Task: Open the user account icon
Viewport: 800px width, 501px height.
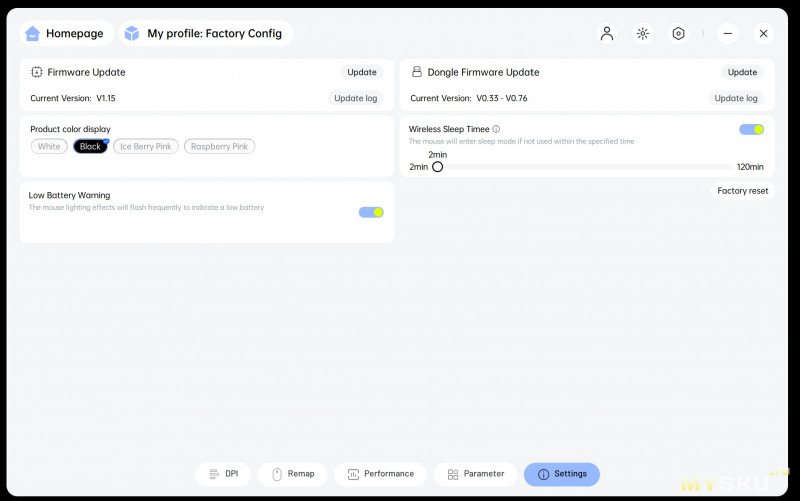Action: pos(607,33)
